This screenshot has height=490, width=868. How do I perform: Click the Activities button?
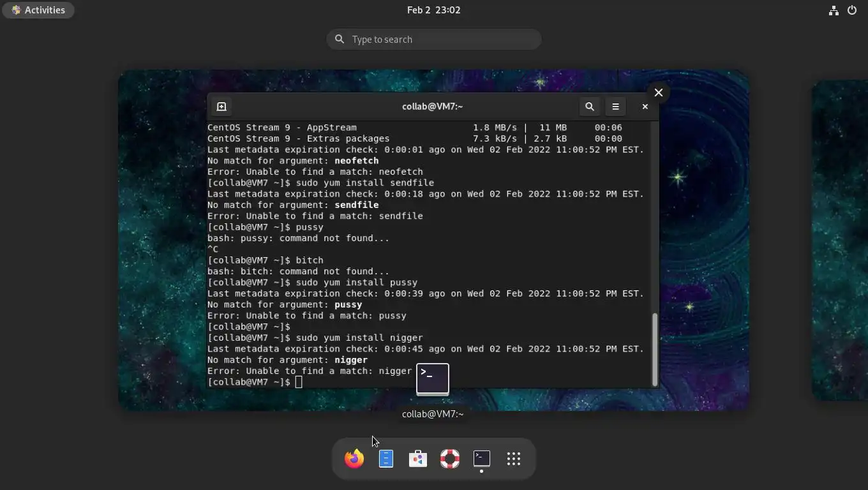(38, 10)
